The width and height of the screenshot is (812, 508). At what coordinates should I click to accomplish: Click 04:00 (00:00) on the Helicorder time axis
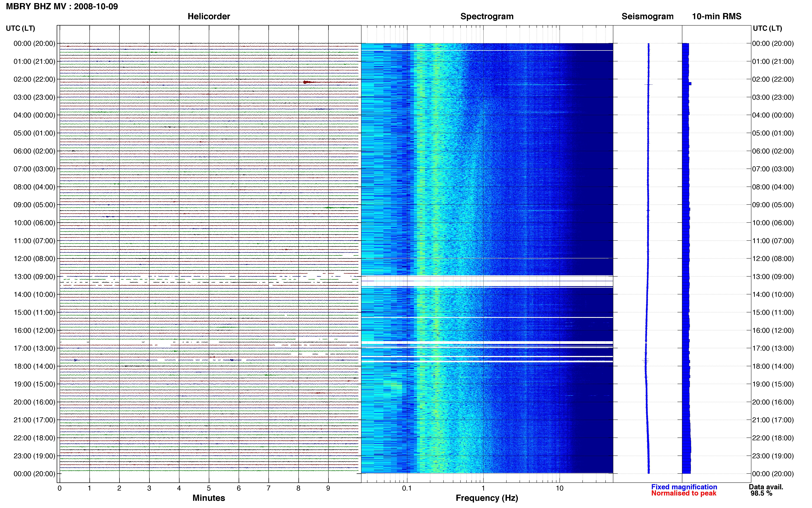(34, 115)
